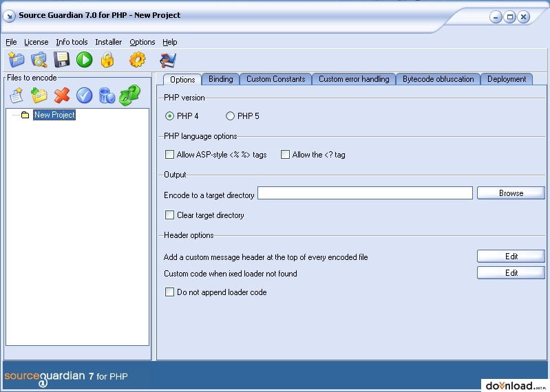The width and height of the screenshot is (550, 392).
Task: Click the new project folder icon
Action: (x=17, y=60)
